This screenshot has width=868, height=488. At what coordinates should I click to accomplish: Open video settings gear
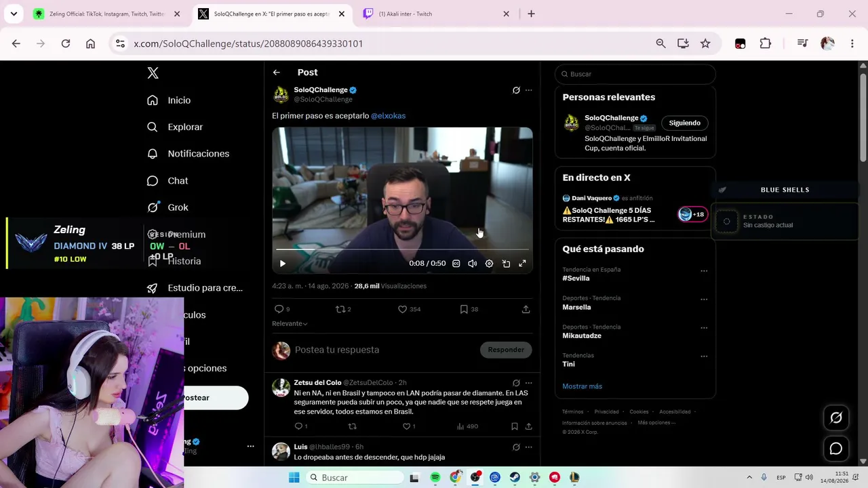[x=489, y=264]
